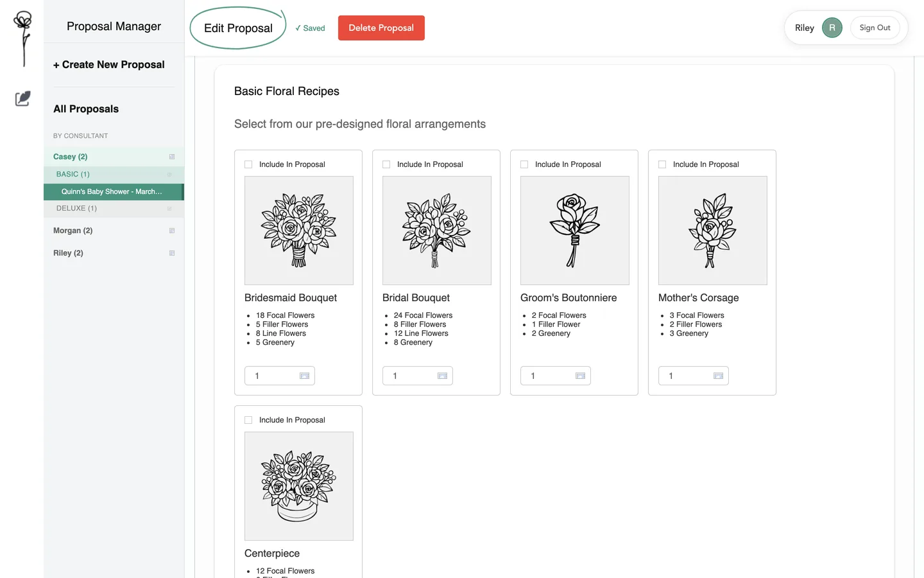Click the red Delete Proposal button

[x=381, y=28]
